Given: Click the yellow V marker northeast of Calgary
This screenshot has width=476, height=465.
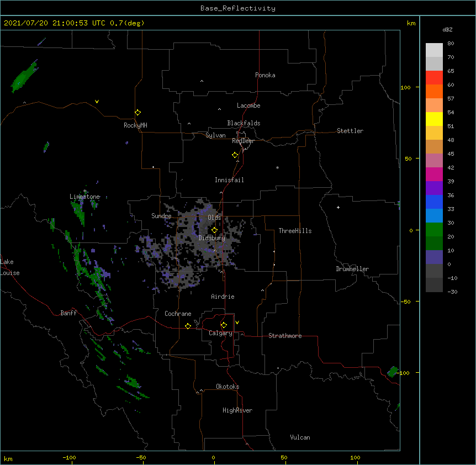Looking at the screenshot, I should pos(237,323).
